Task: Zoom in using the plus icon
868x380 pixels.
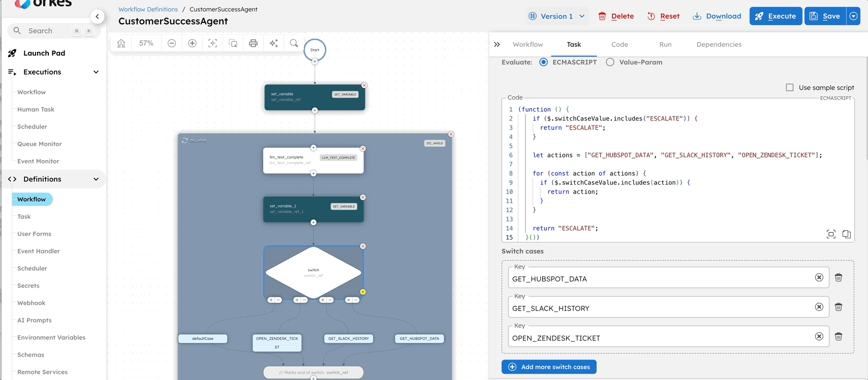Action: 192,43
